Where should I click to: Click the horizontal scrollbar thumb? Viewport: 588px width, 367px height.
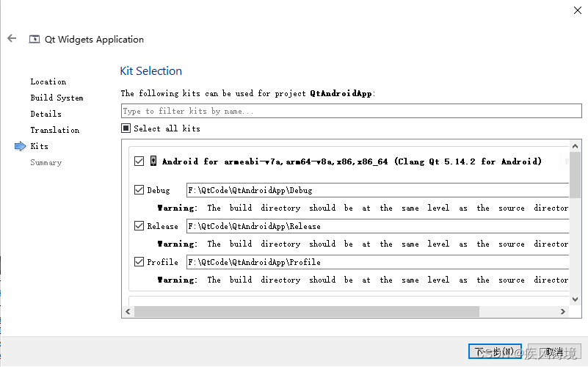[x=307, y=311]
